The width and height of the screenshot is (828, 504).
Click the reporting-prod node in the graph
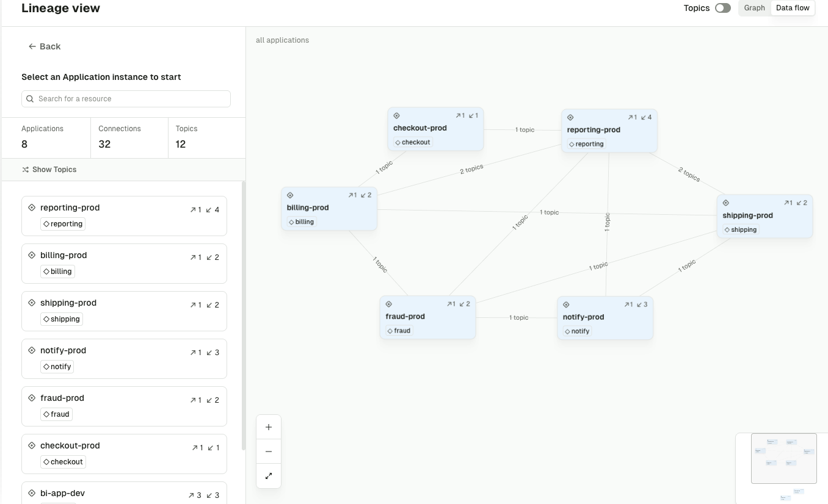(609, 131)
